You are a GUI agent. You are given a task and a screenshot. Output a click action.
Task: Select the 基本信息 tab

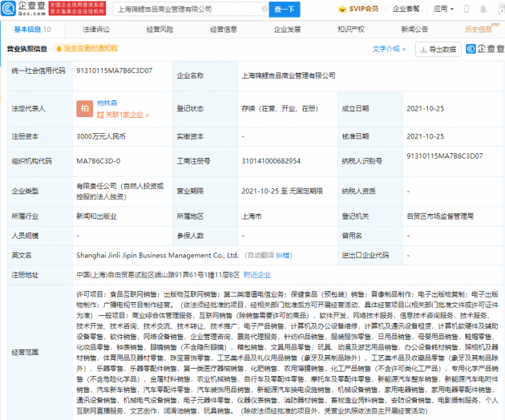(28, 29)
